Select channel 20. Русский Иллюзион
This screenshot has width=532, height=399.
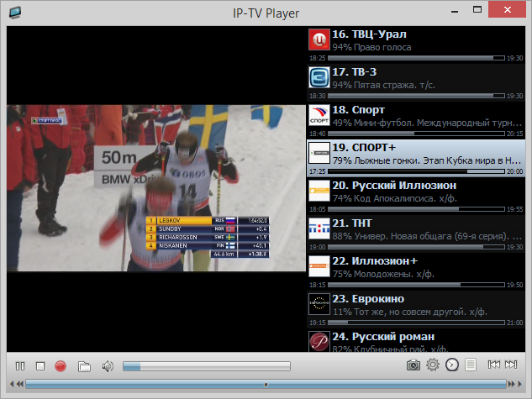pyautogui.click(x=416, y=197)
